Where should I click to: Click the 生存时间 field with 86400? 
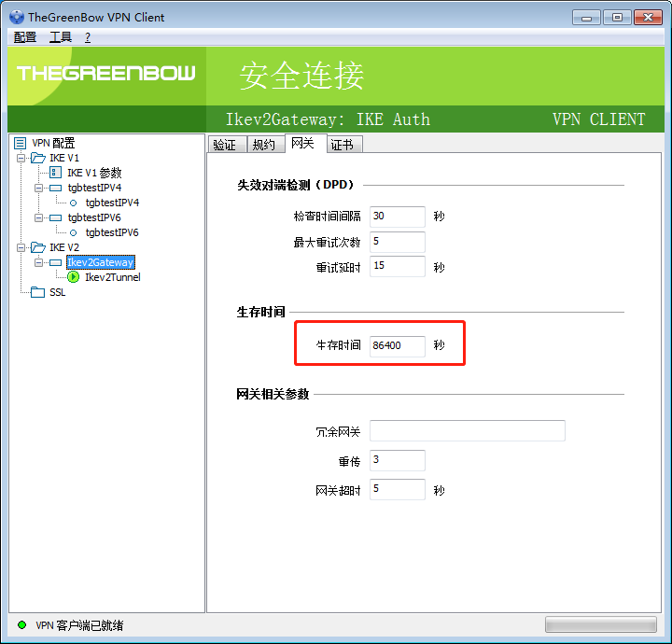tap(398, 345)
